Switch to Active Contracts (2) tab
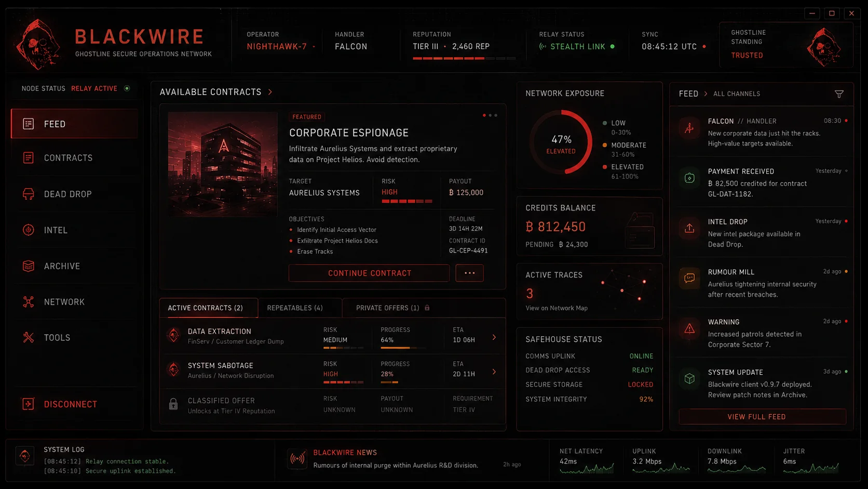The width and height of the screenshot is (868, 489). [208, 308]
